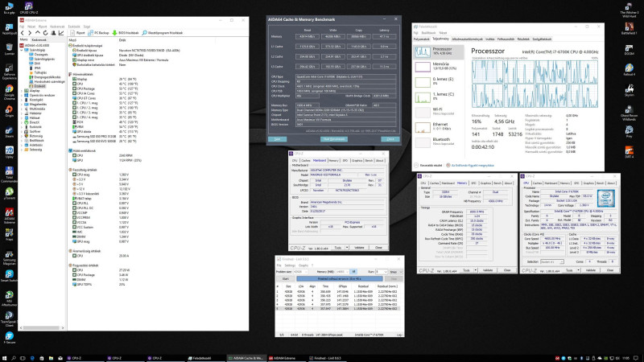The height and width of the screenshot is (362, 644).
Task: Open Windows Start menu
Action: (5, 358)
